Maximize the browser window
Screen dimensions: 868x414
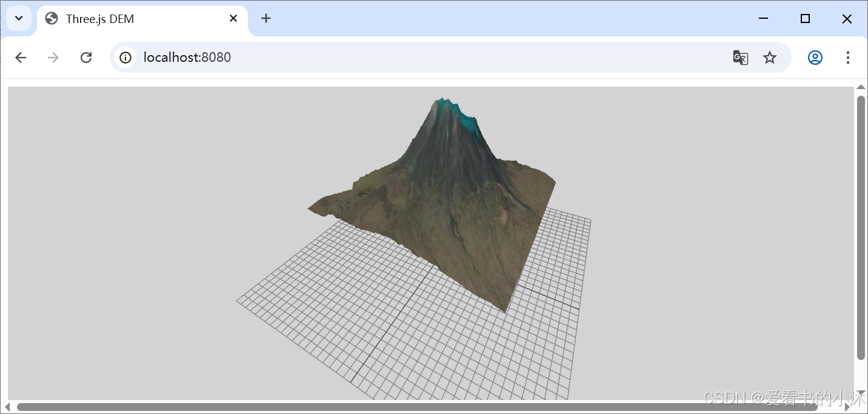pos(805,19)
